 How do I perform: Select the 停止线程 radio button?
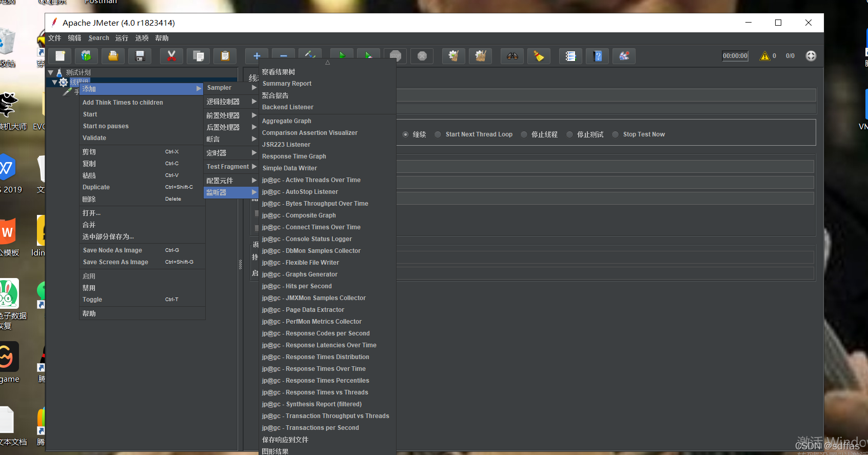(524, 134)
